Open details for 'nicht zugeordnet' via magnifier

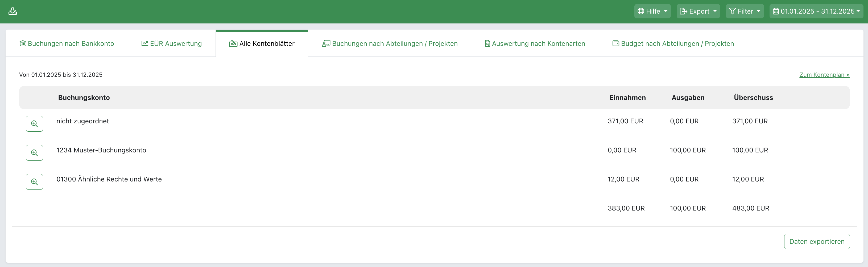(x=34, y=124)
